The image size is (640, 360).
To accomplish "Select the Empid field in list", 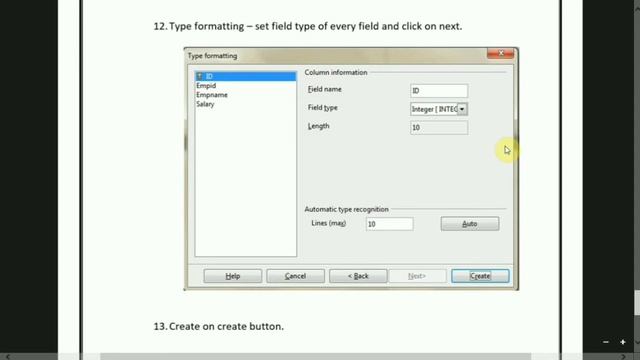I will 246,86.
